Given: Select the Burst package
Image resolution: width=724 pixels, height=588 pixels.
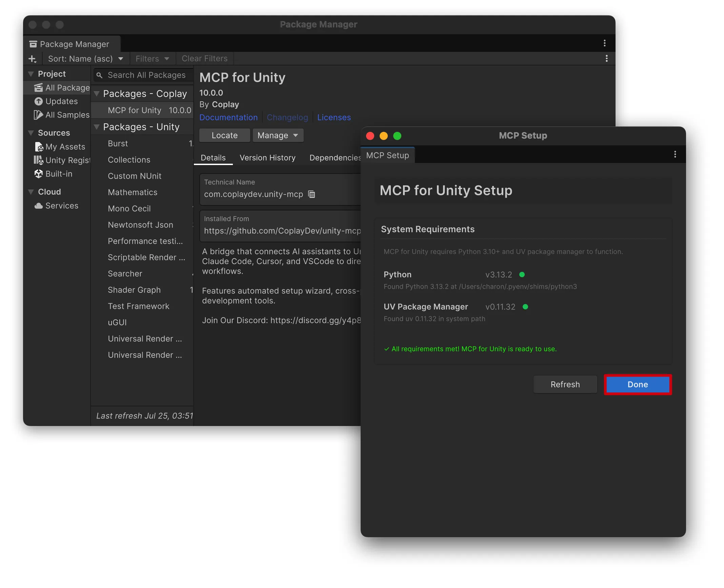Looking at the screenshot, I should [142, 143].
